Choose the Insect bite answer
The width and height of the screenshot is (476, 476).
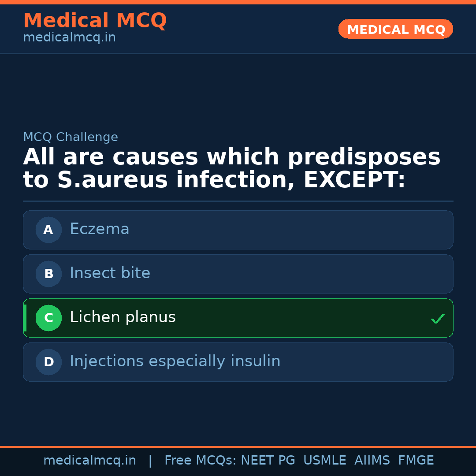tap(238, 274)
